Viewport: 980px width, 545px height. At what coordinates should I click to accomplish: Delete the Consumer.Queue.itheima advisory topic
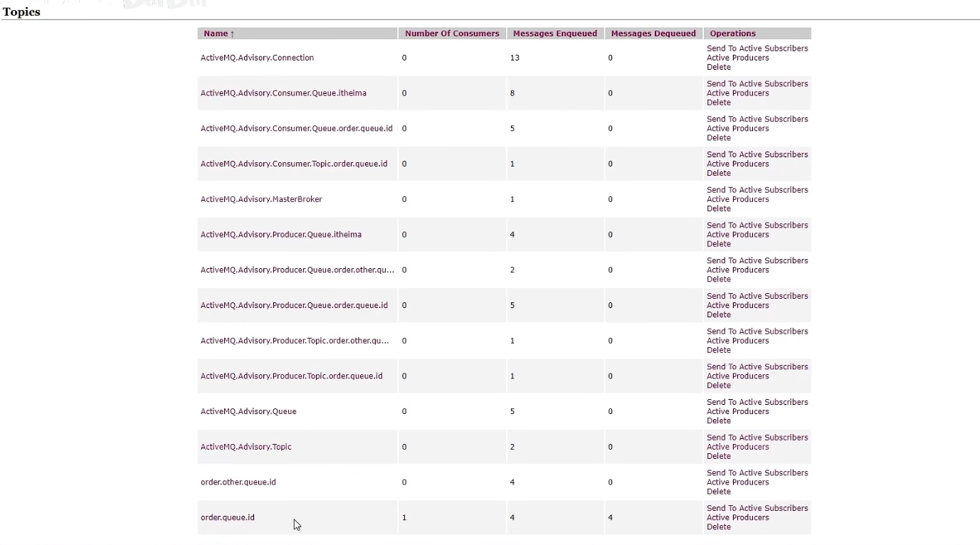coord(719,102)
